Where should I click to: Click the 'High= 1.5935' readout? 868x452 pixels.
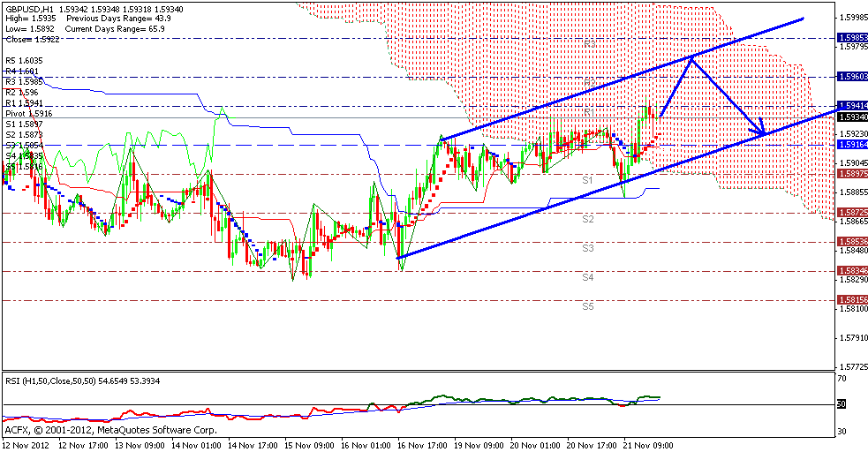pyautogui.click(x=30, y=19)
